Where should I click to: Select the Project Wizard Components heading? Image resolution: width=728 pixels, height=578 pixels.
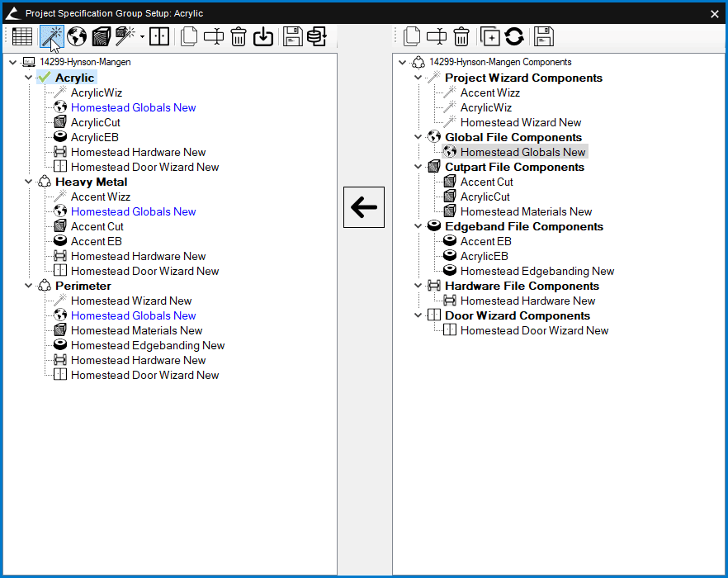point(523,78)
